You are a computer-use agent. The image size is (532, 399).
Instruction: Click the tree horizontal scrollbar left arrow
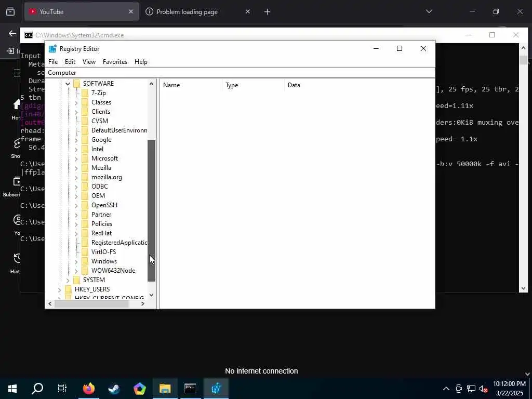tap(50, 304)
